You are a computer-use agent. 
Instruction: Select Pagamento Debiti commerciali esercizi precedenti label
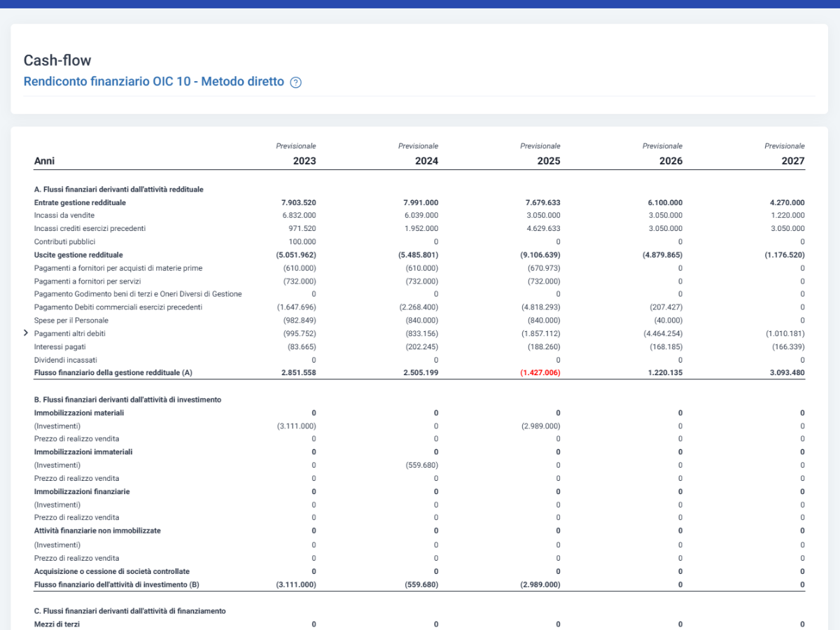118,307
